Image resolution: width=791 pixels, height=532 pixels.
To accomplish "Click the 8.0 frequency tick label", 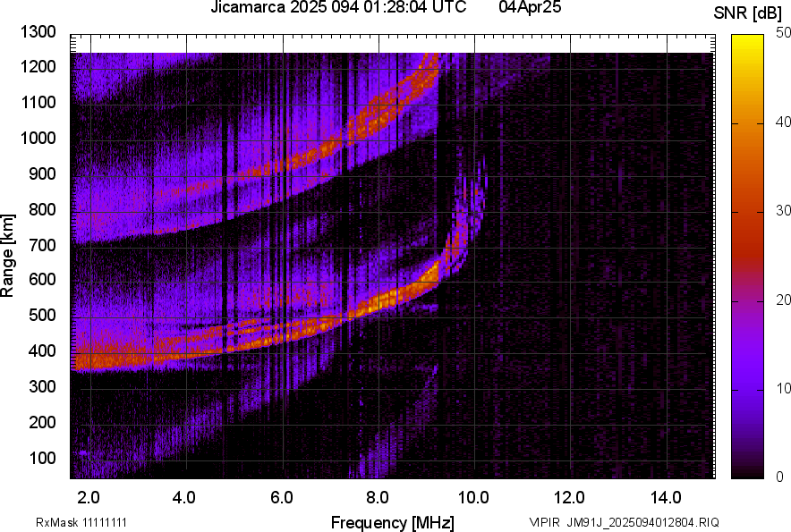I will [x=378, y=498].
